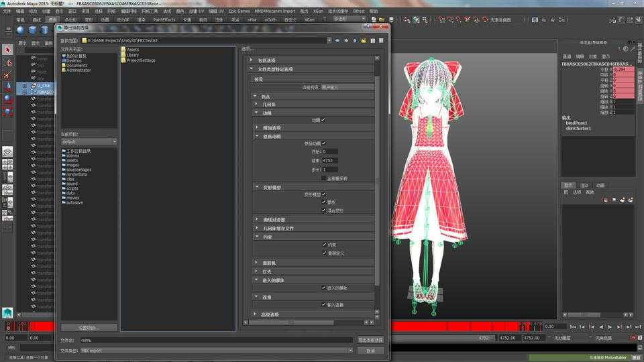Expand the 包括选项 section in options
The image size is (644, 362).
(311, 60)
